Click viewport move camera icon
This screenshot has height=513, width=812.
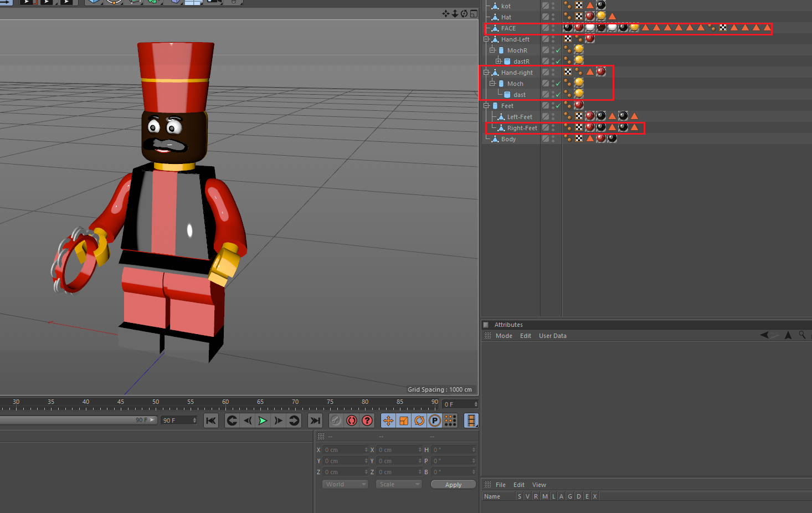click(x=446, y=13)
